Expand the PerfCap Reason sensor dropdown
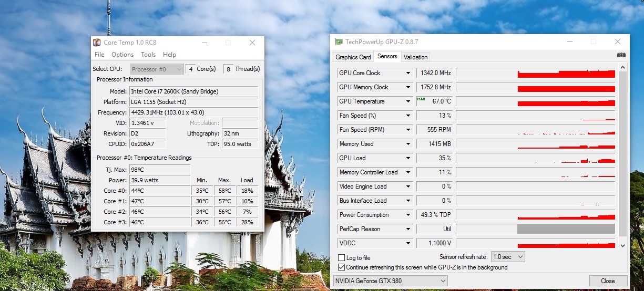The width and height of the screenshot is (644, 291). (408, 229)
